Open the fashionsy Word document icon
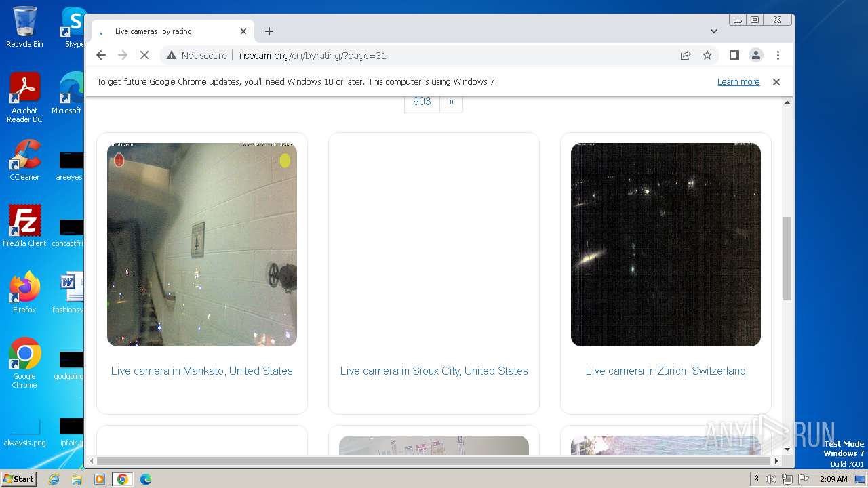Image resolution: width=868 pixels, height=488 pixels. (x=71, y=292)
